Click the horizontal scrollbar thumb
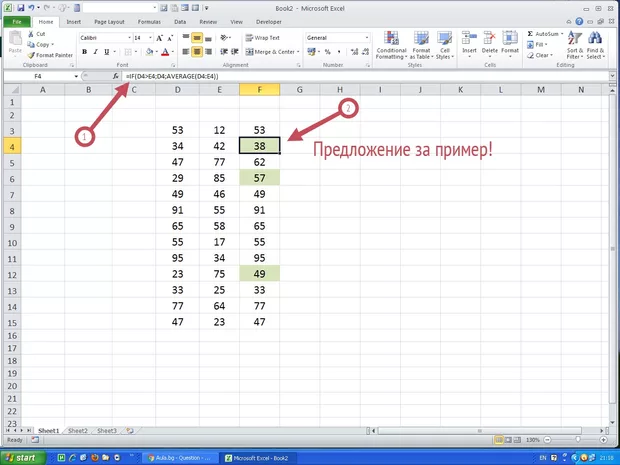The image size is (620, 465). [480, 431]
